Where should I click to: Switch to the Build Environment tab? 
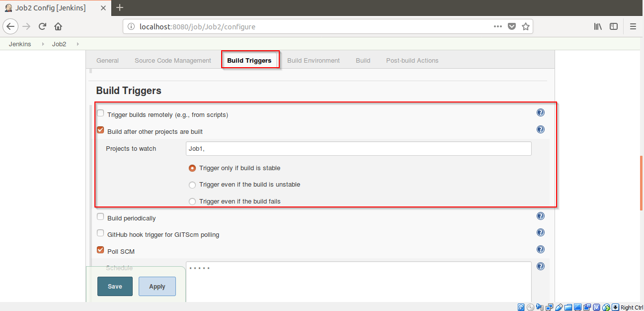pos(314,60)
